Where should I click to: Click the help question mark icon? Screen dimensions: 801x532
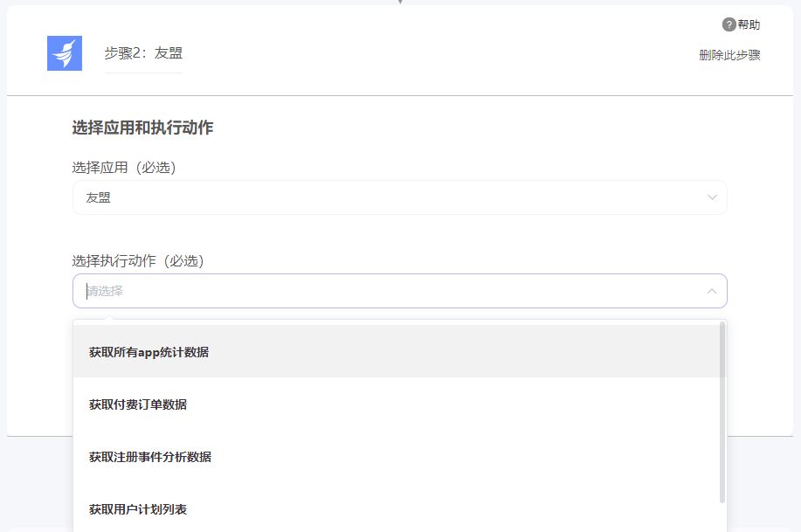(728, 24)
